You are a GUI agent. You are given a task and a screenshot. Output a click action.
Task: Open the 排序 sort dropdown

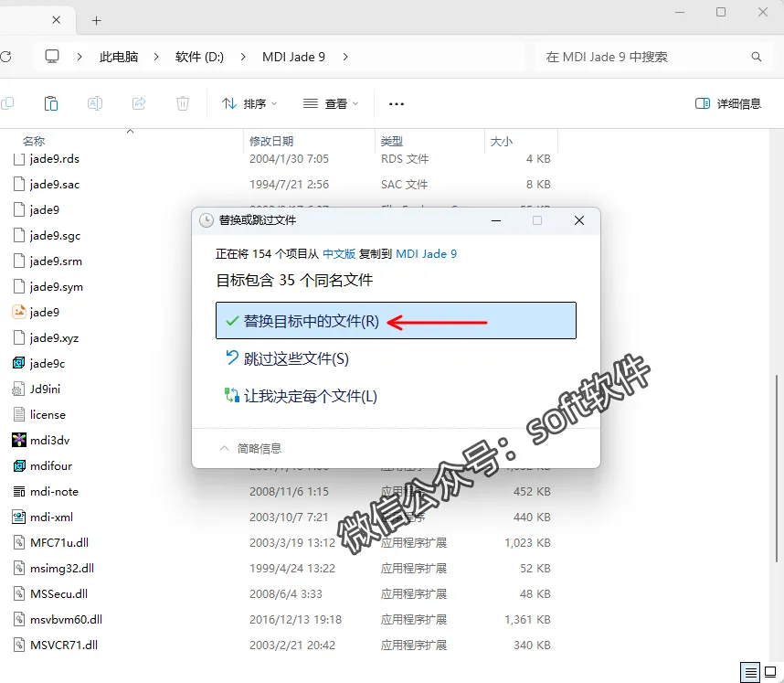(x=249, y=103)
